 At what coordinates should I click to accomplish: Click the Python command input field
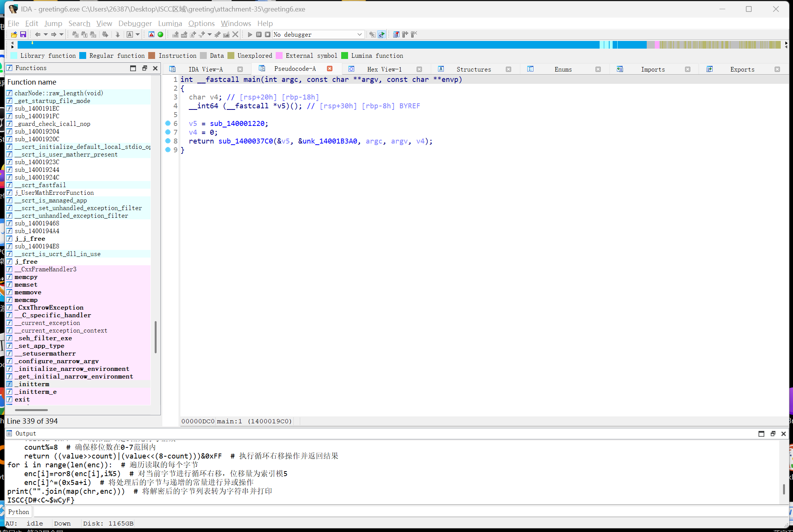click(x=383, y=512)
